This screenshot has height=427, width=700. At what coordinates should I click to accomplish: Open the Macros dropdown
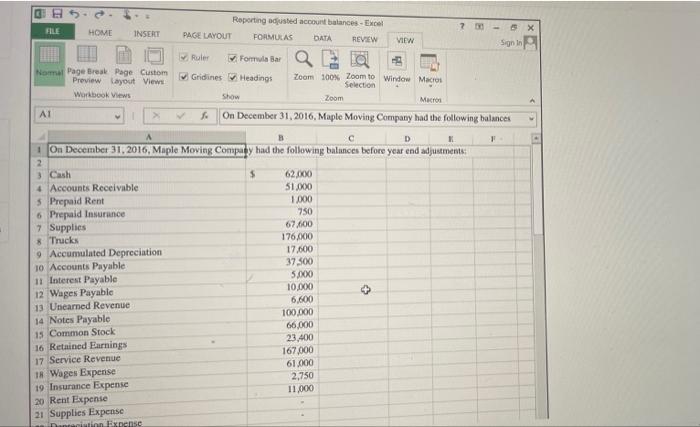pos(430,69)
